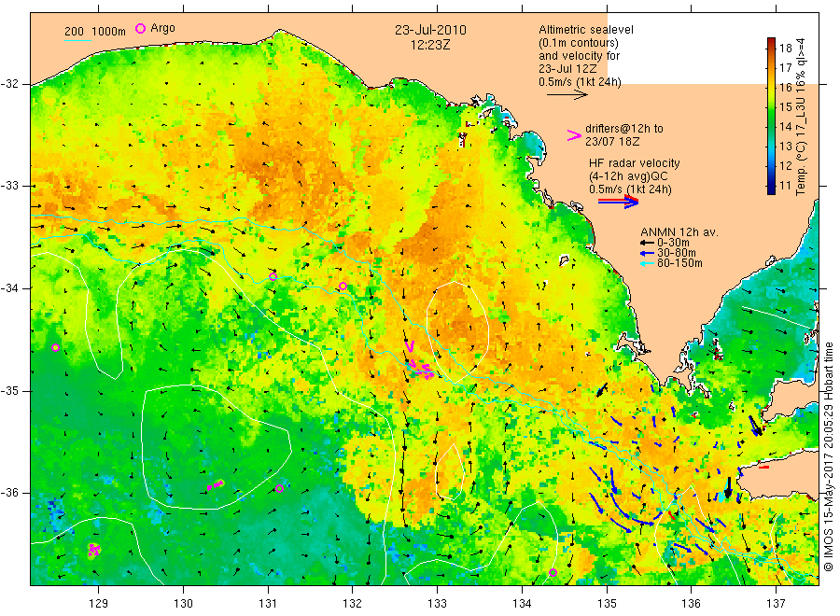Image resolution: width=840 pixels, height=616 pixels.
Task: Click the longitude axis label 135
Action: [x=607, y=604]
